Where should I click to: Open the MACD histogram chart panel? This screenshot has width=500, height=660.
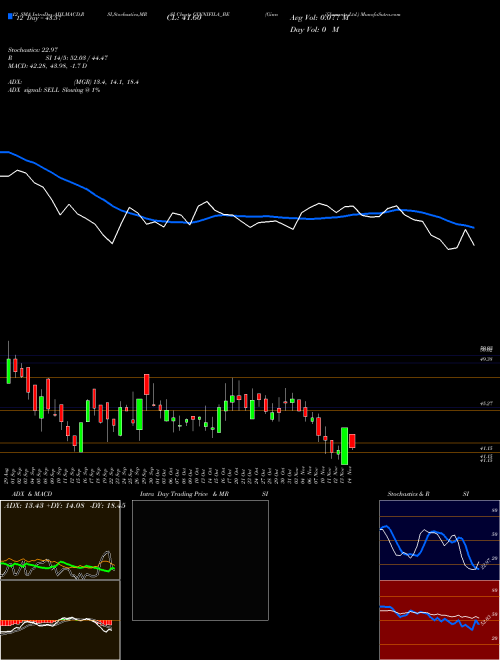tap(60, 620)
